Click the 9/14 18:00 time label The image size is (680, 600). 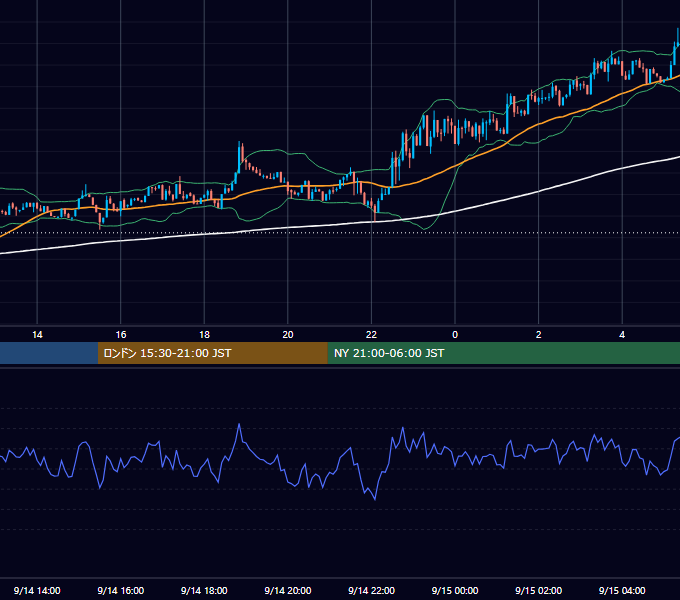pyautogui.click(x=204, y=590)
